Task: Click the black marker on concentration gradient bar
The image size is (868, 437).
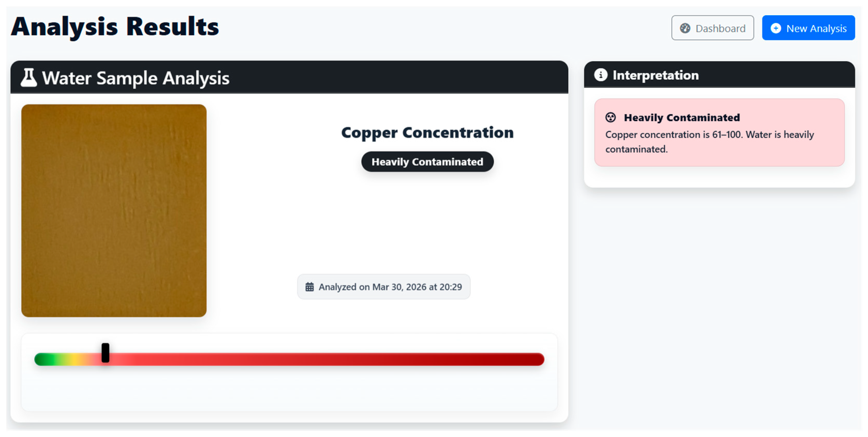Action: [105, 353]
